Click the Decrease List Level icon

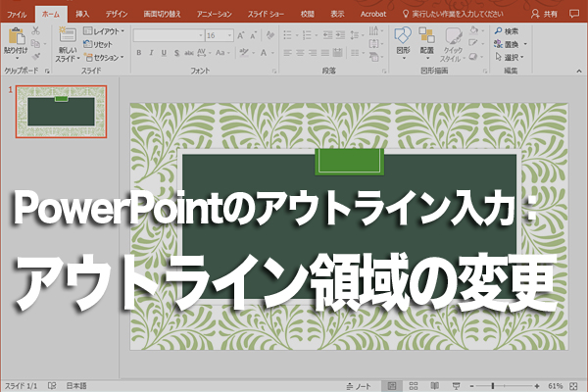coord(327,35)
